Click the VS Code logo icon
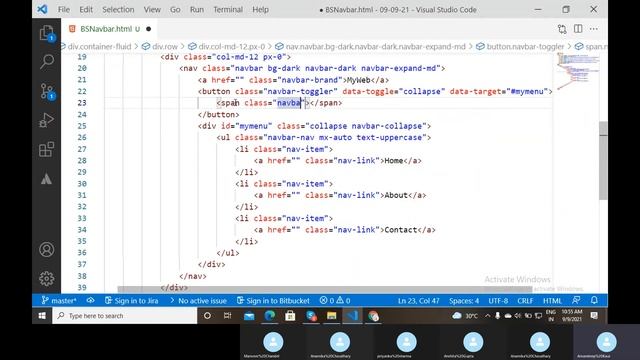Viewport: 640px width, 360px height. [42, 9]
